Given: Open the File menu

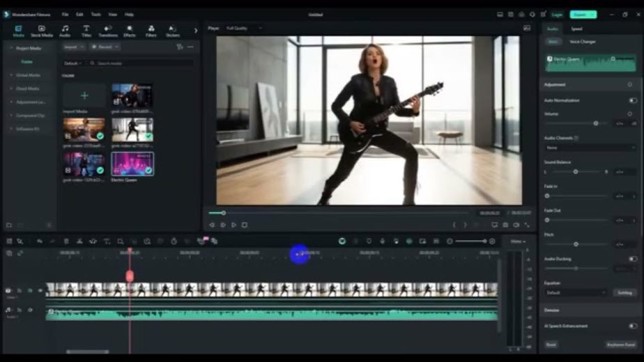Looking at the screenshot, I should tap(66, 15).
